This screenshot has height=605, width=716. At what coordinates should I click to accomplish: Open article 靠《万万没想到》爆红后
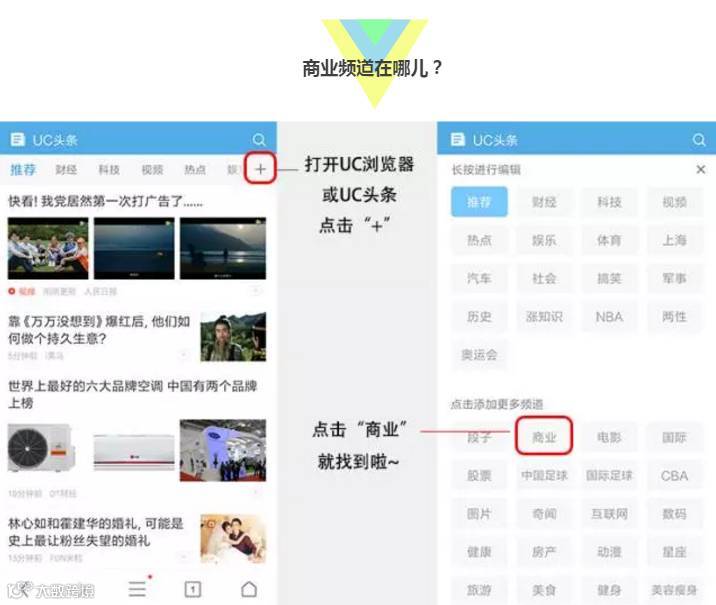click(x=99, y=330)
